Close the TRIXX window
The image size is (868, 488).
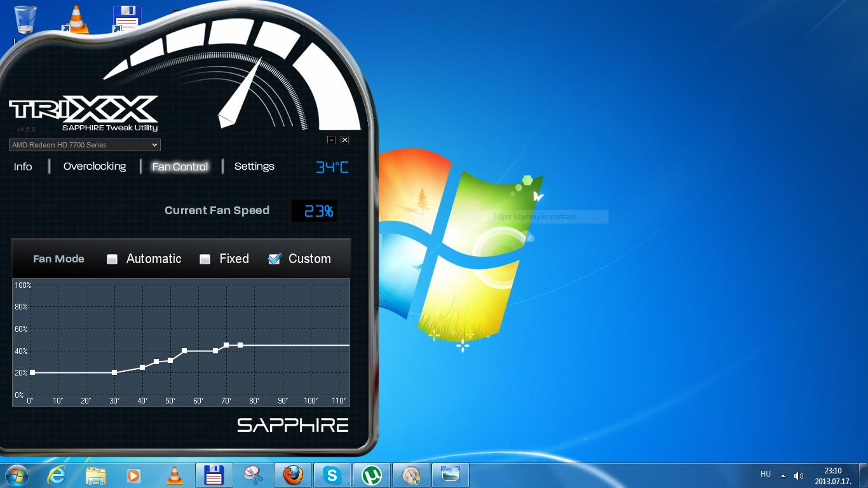344,140
